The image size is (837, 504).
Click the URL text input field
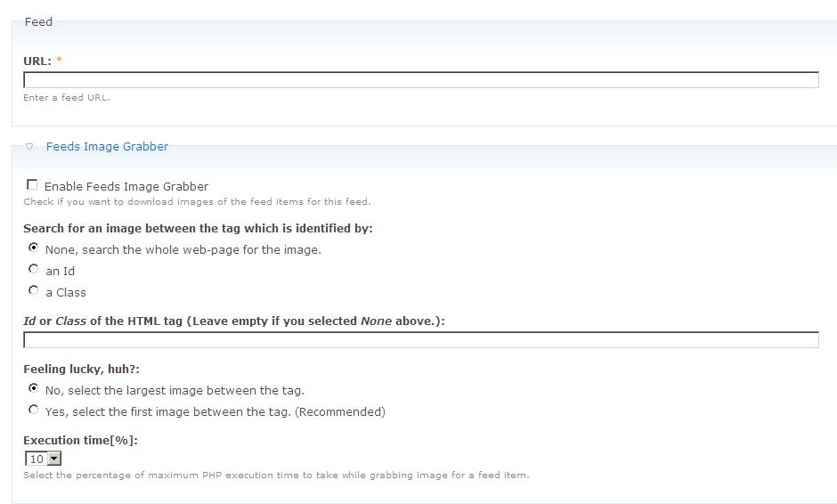pos(420,80)
